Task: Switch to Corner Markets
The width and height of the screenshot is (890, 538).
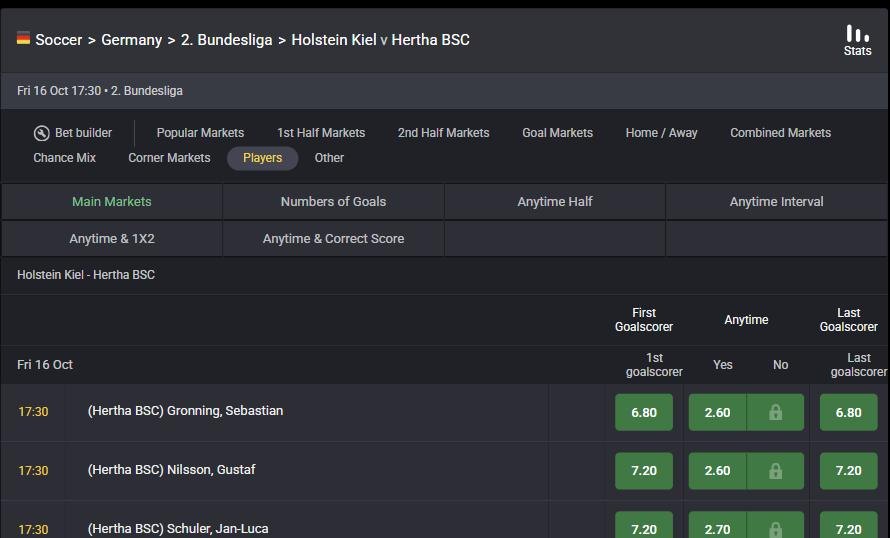Action: pyautogui.click(x=169, y=158)
